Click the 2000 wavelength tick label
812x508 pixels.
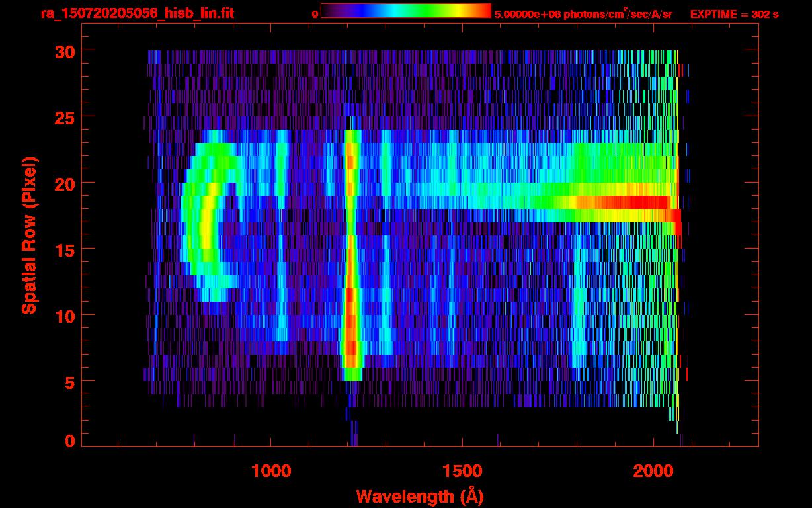click(653, 471)
